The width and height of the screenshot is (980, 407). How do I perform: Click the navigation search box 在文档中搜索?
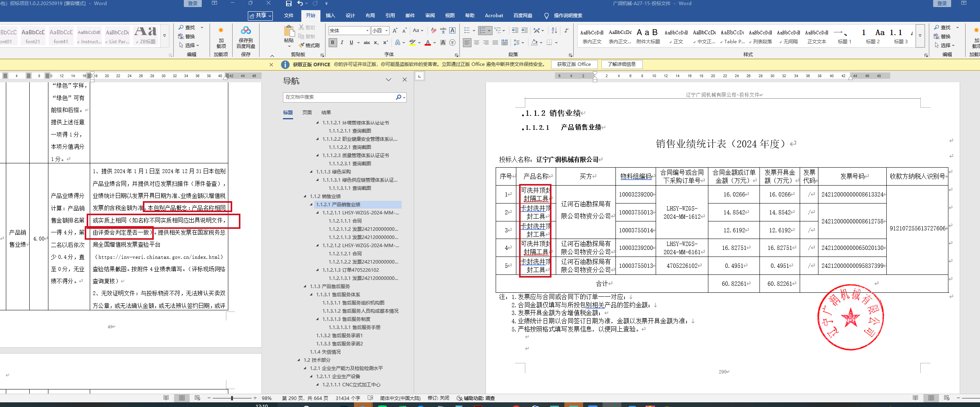tap(340, 97)
